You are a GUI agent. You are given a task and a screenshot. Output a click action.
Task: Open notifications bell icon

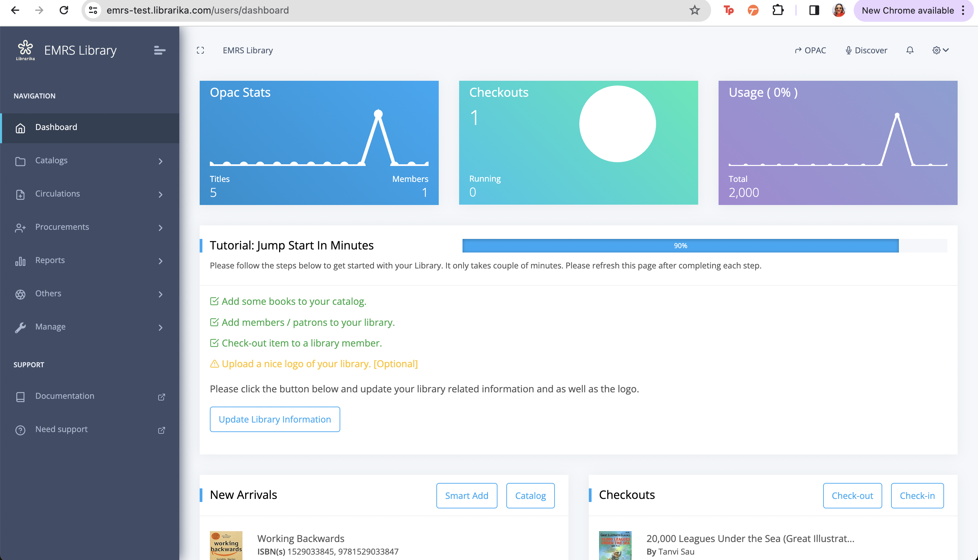(x=909, y=50)
